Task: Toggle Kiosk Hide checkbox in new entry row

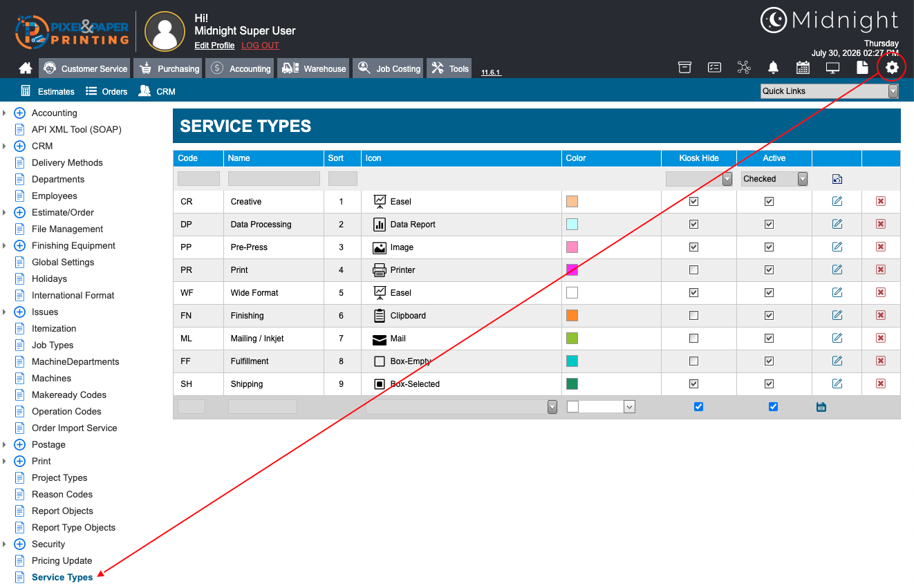Action: 698,406
